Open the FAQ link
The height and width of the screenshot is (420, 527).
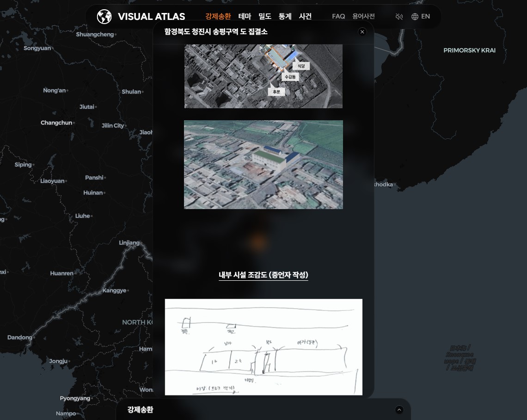[338, 16]
